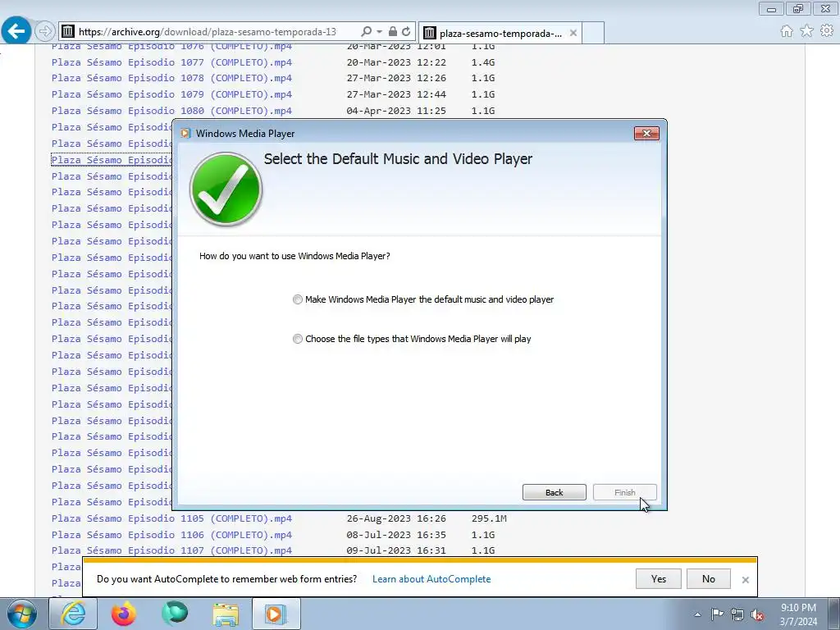Click the muted volume tray icon

pos(757,614)
